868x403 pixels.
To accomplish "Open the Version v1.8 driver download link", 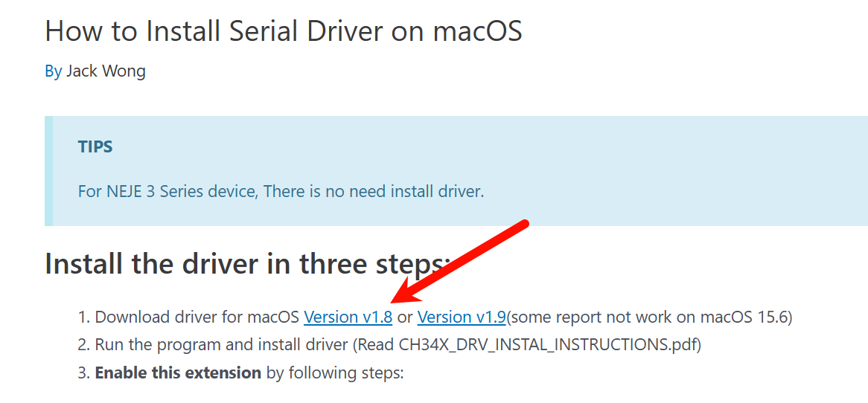I will [x=348, y=317].
